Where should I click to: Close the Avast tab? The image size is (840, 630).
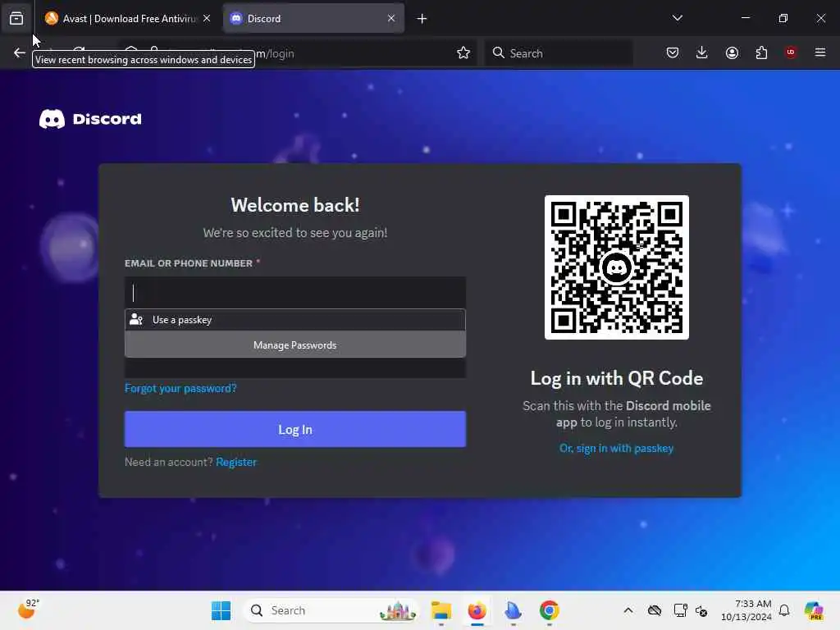207,18
